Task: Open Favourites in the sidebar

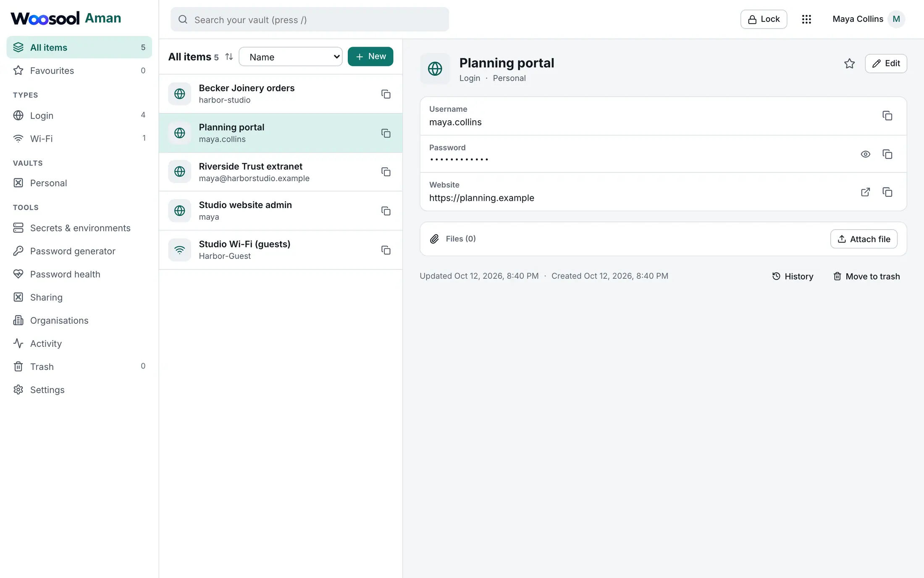Action: click(x=79, y=70)
